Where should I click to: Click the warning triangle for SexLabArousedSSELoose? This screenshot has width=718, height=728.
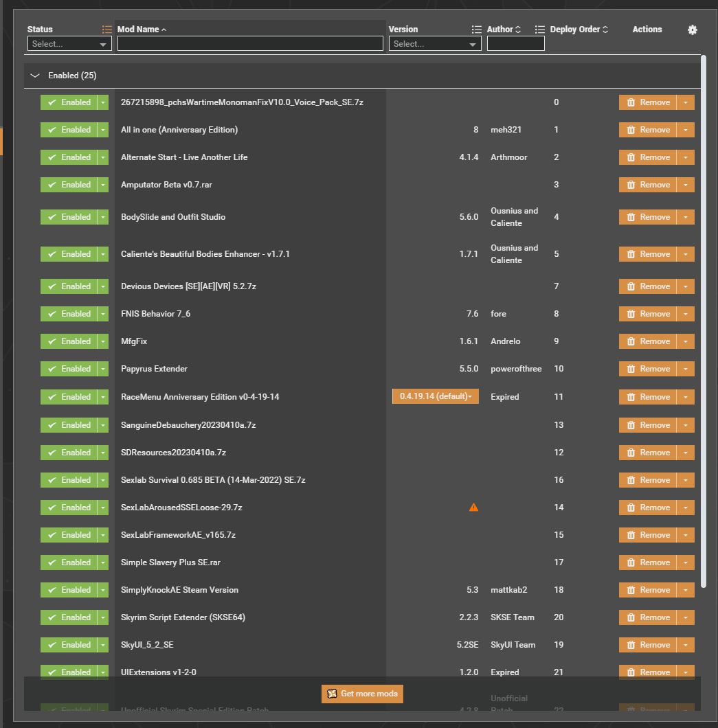coord(473,507)
